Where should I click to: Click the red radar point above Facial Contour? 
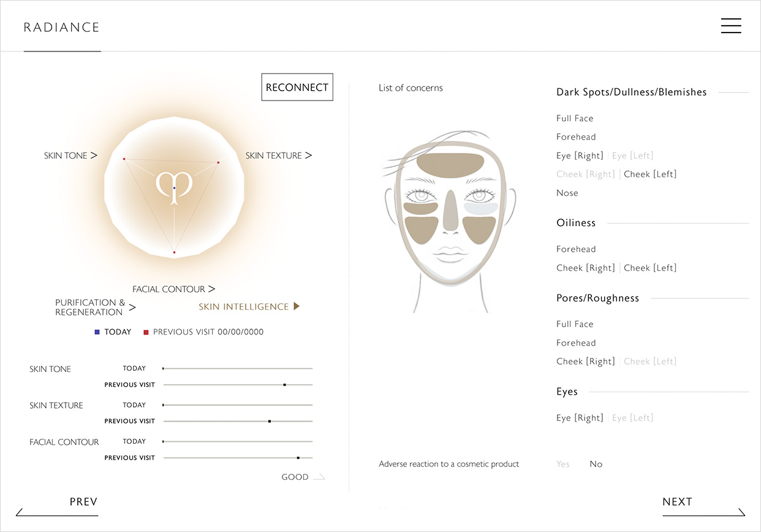(x=174, y=253)
